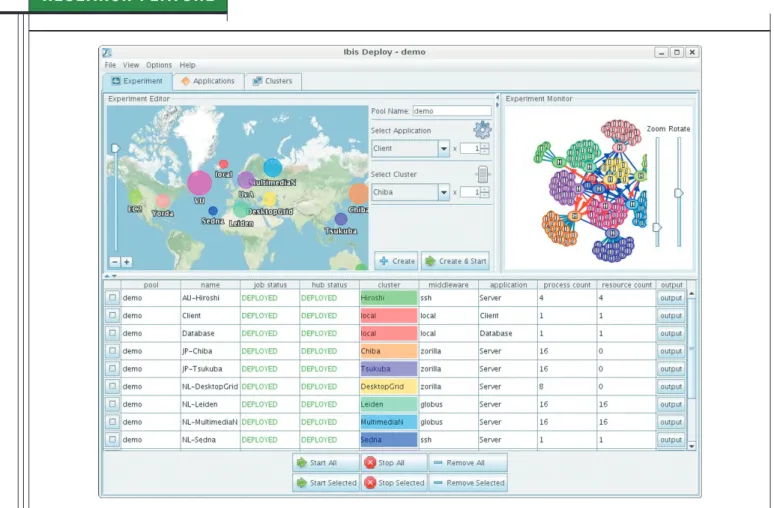Sort table by the job status column header

coord(270,285)
